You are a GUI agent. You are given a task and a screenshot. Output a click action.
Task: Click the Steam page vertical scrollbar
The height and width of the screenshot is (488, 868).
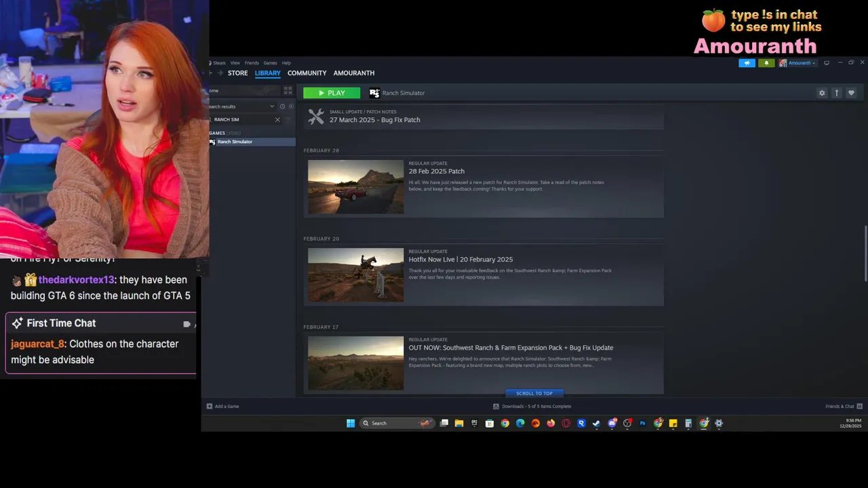(x=865, y=253)
